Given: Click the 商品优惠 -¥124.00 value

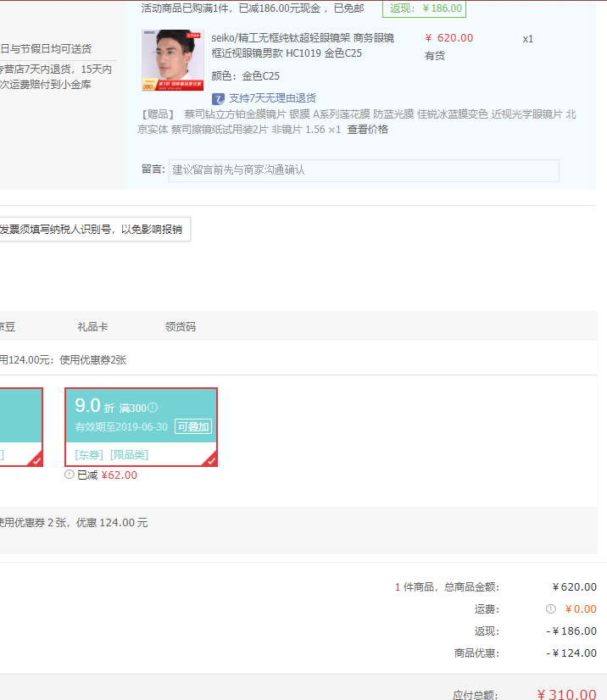Looking at the screenshot, I should pos(571,653).
